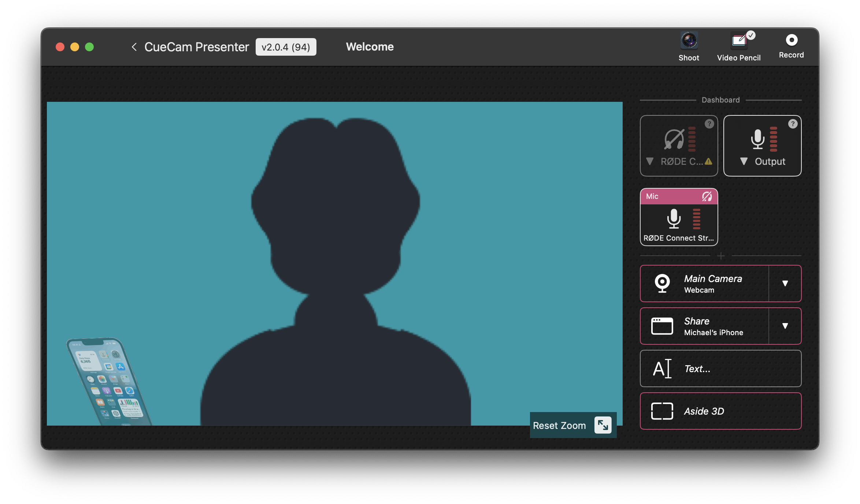Image resolution: width=860 pixels, height=504 pixels.
Task: Click the Share Michael's iPhone button
Action: [704, 326]
